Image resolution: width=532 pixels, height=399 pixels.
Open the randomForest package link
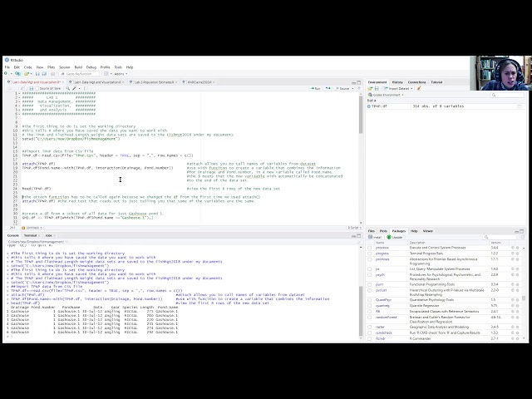tap(386, 318)
